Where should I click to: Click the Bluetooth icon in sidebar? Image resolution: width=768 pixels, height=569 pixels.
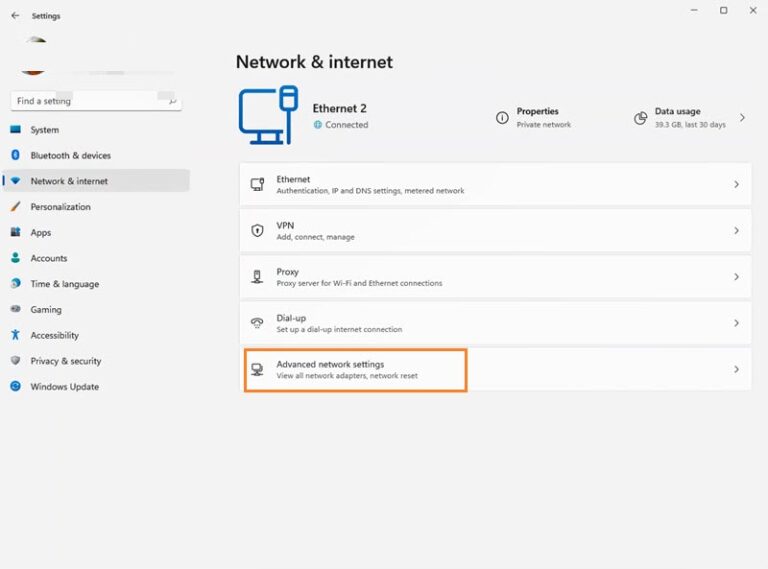coord(16,155)
